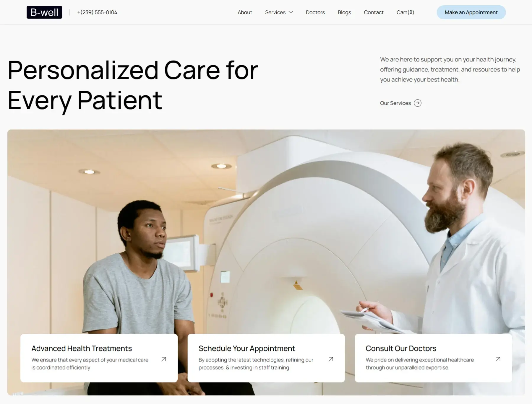532x404 pixels.
Task: Click the Make an Appointment button
Action: (x=471, y=12)
